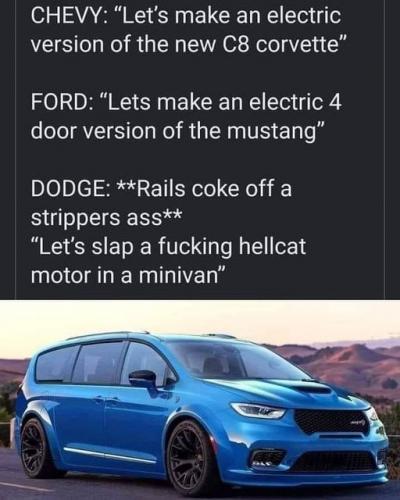Click the rear side window of the van
Viewport: 400px width, 500px height.
[55, 364]
